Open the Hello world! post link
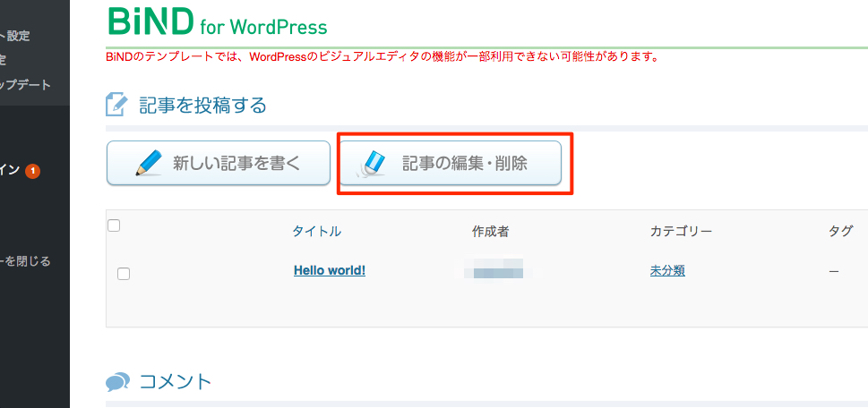Screen dimensions: 868x408 pyautogui.click(x=330, y=271)
